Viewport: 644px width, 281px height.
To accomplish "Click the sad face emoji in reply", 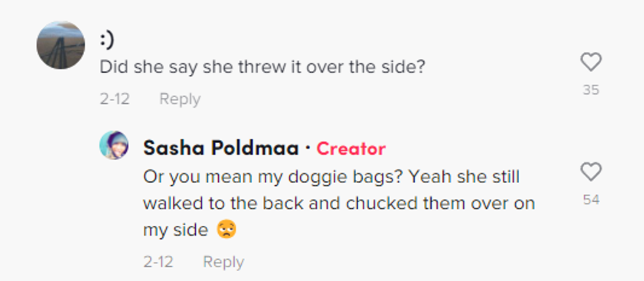I will click(227, 230).
